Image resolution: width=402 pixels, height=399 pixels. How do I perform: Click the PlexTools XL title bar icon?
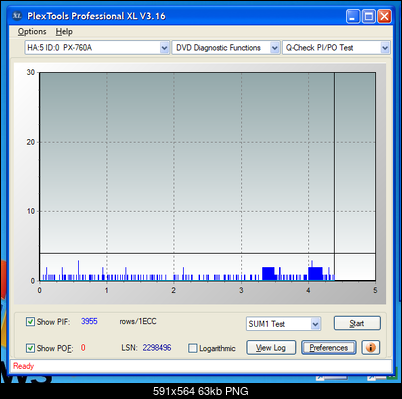pos(17,15)
